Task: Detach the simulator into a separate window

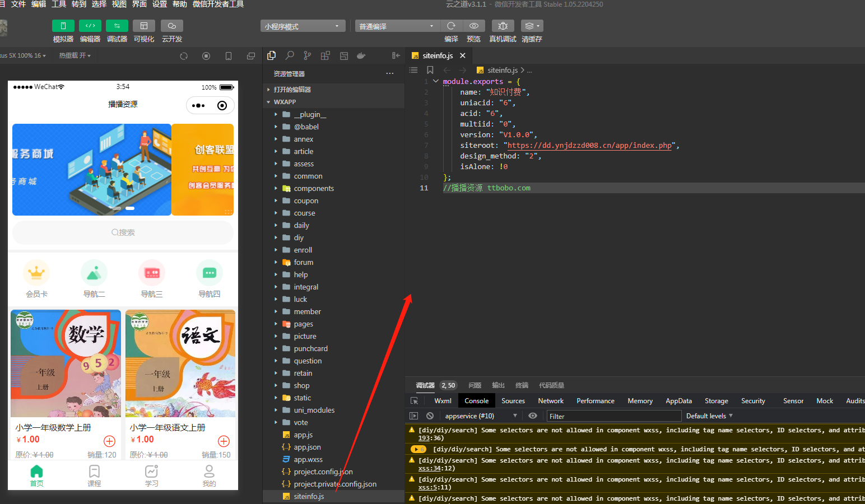Action: [251, 56]
